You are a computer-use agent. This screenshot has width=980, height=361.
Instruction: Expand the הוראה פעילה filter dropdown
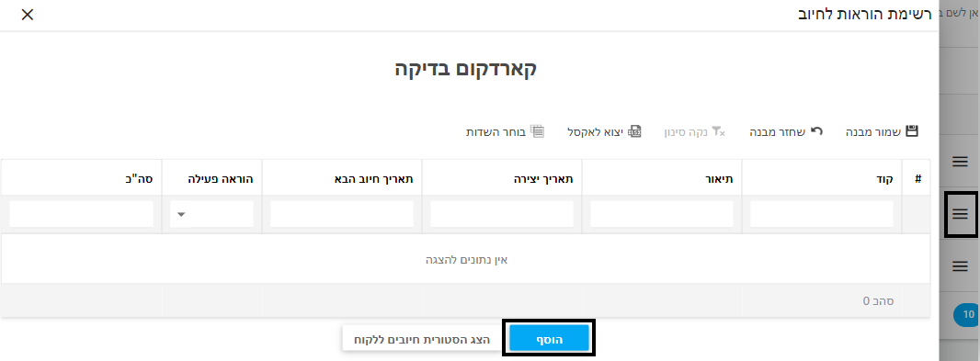211,214
